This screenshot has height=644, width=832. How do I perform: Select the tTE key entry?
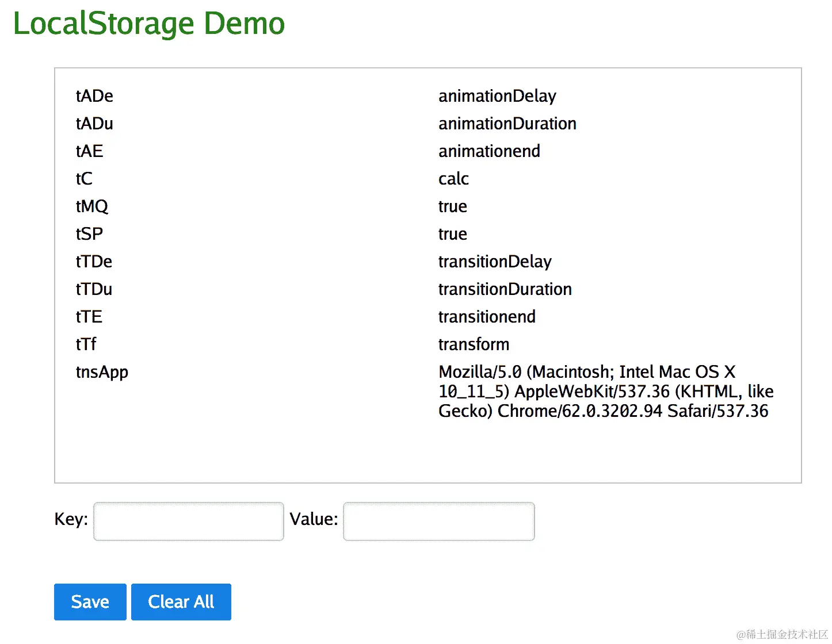point(89,317)
